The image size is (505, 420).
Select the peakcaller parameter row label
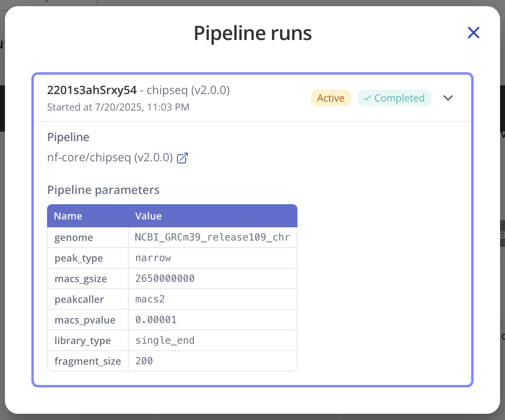point(79,300)
